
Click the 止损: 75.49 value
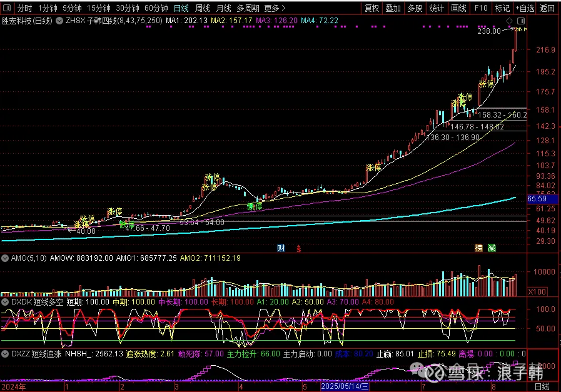pyautogui.click(x=437, y=354)
